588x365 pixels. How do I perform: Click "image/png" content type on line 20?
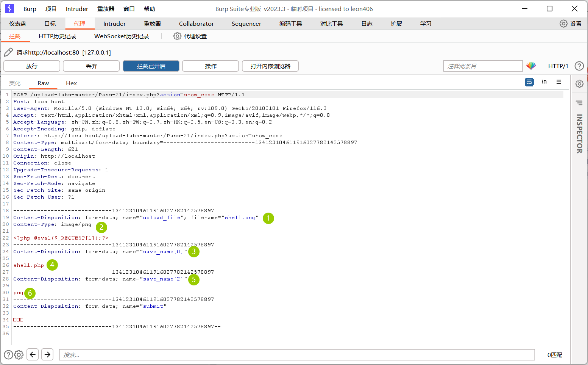(x=76, y=224)
